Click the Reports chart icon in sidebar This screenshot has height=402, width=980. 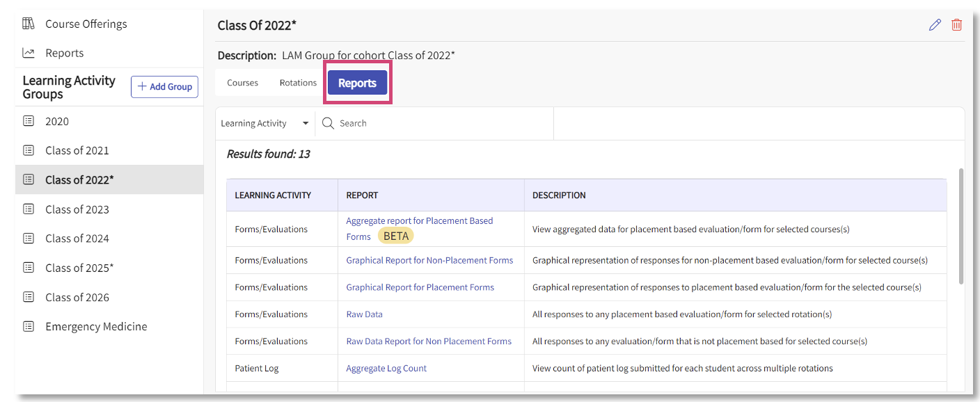pyautogui.click(x=29, y=53)
